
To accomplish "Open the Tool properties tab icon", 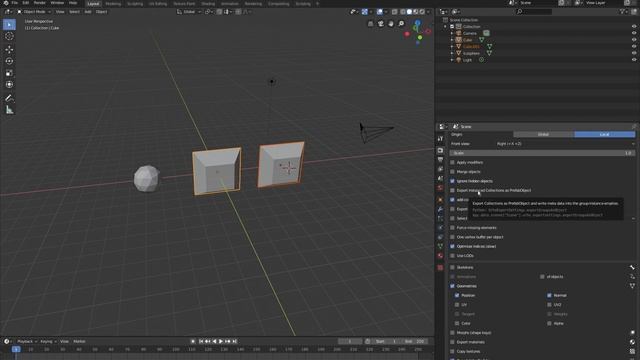I will [x=440, y=139].
